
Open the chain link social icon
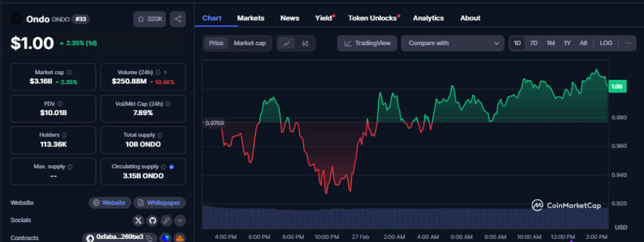click(x=166, y=221)
